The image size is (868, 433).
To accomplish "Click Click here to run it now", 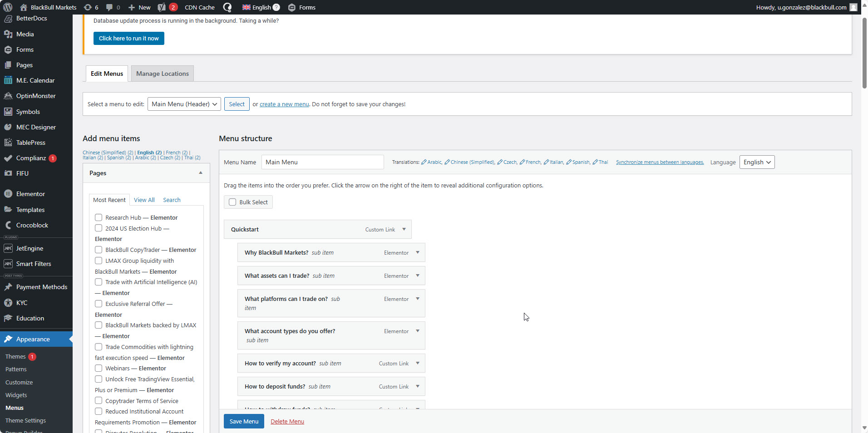I will 129,38.
